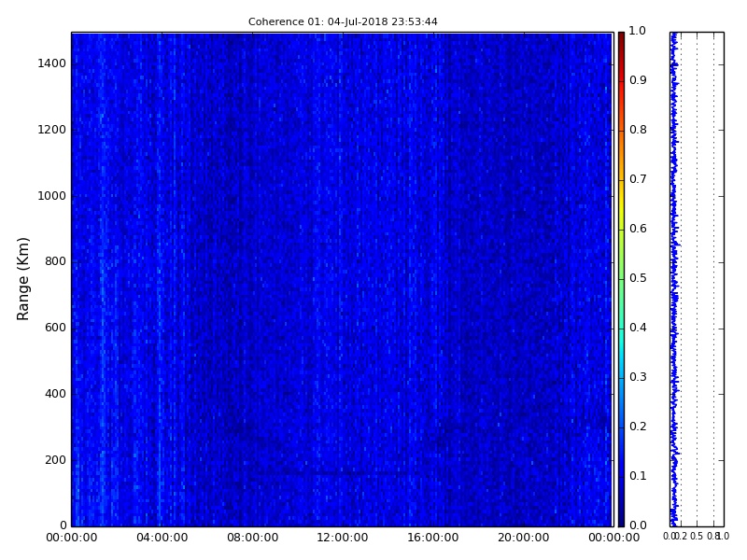This screenshot has height=560, width=747.
Task: Click the colorbar 0.3 value label
Action: (638, 377)
